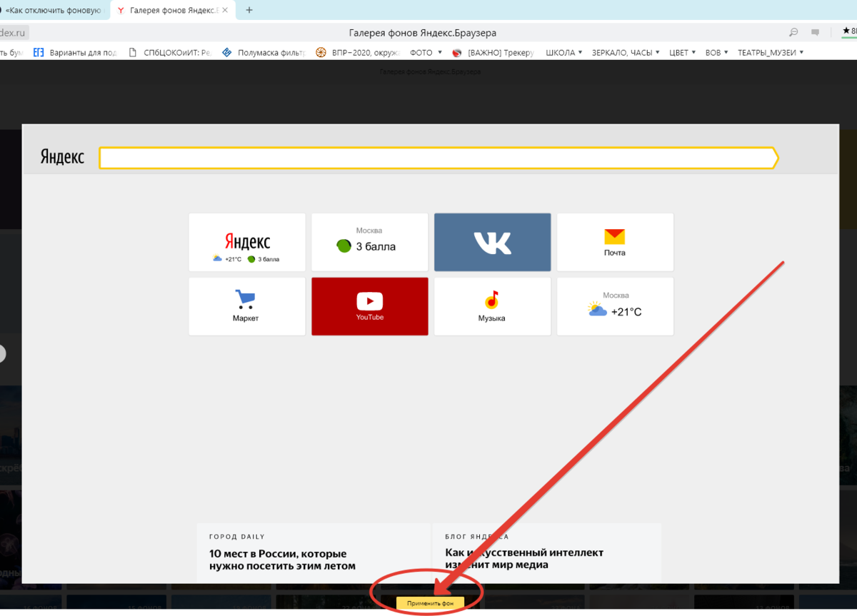Open the '10 мест в России' article
Viewport: 857px width, 616px height.
click(282, 559)
